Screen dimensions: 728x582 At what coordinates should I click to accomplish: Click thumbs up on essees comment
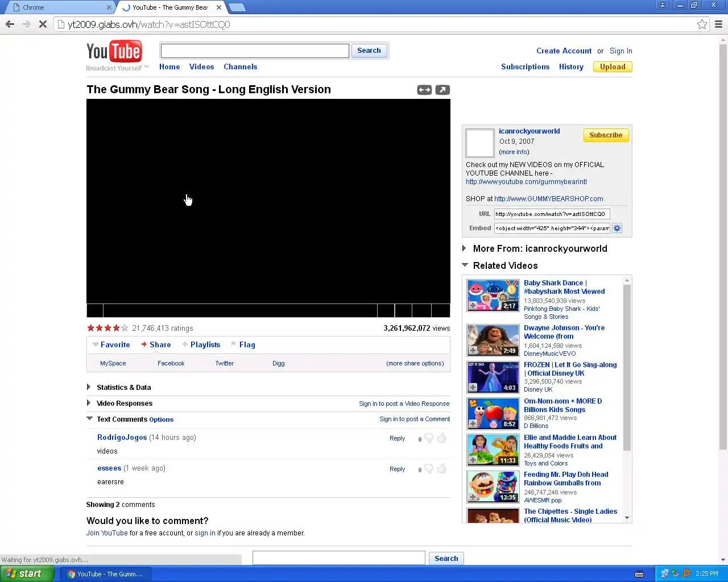[442, 468]
